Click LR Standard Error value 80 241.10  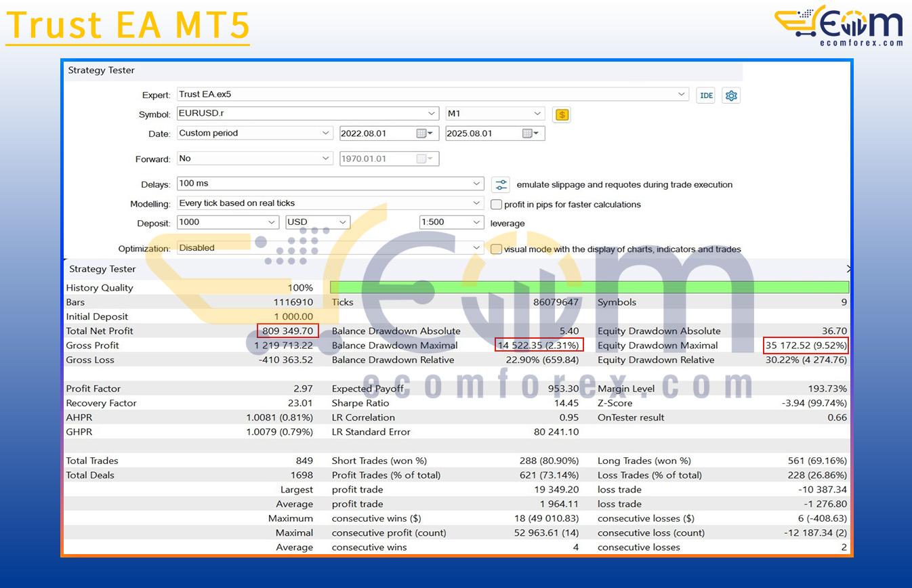coord(557,432)
